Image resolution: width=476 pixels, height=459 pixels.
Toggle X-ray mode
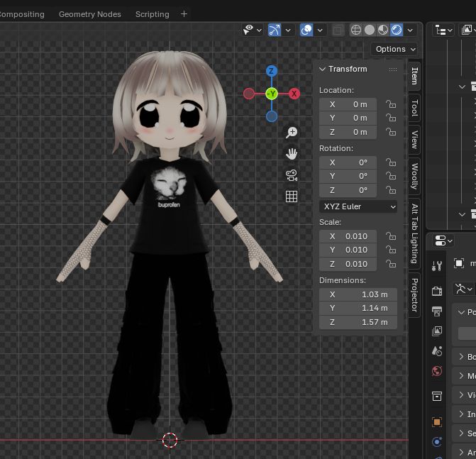[x=338, y=30]
